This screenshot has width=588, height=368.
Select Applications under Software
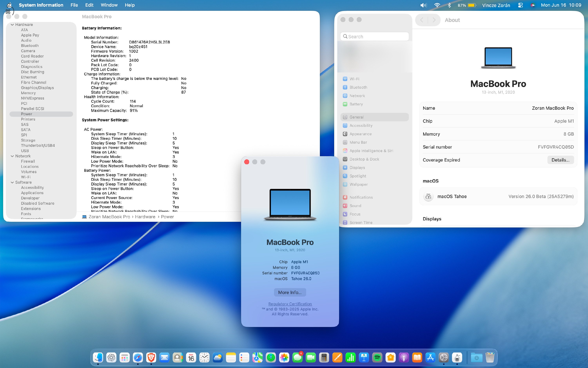pos(32,193)
